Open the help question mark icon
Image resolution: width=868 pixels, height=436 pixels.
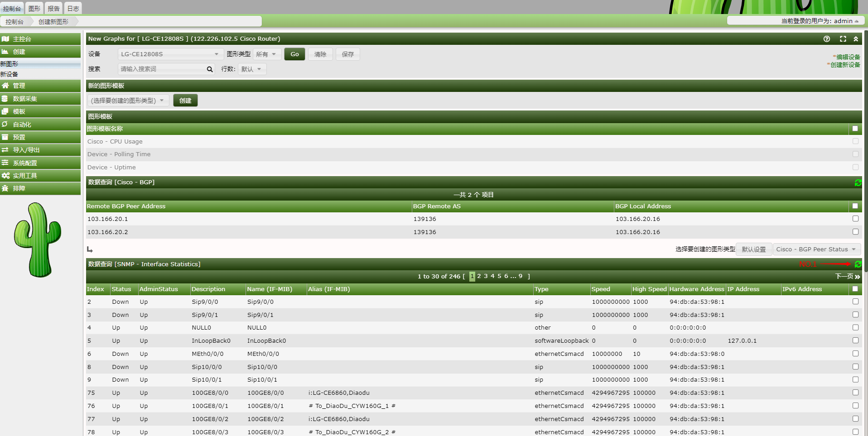(827, 39)
